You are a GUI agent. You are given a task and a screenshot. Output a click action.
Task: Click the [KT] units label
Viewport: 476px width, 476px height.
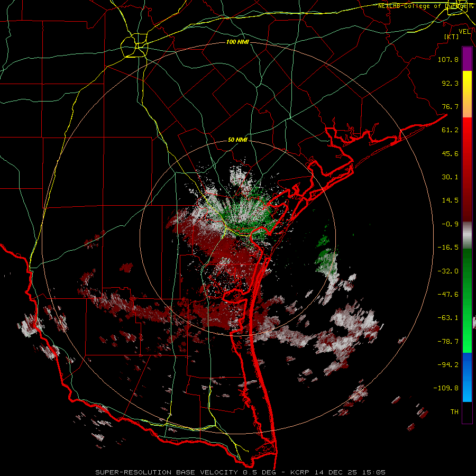click(x=451, y=37)
